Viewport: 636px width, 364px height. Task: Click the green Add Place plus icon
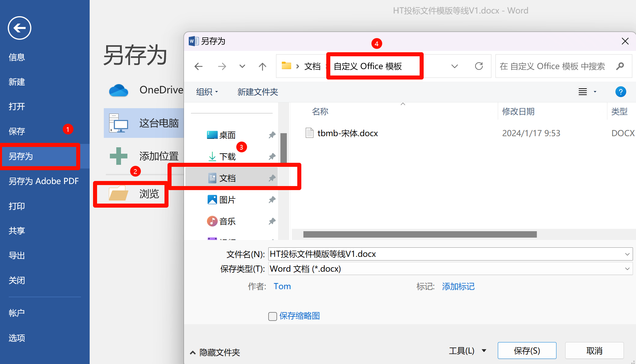(119, 156)
